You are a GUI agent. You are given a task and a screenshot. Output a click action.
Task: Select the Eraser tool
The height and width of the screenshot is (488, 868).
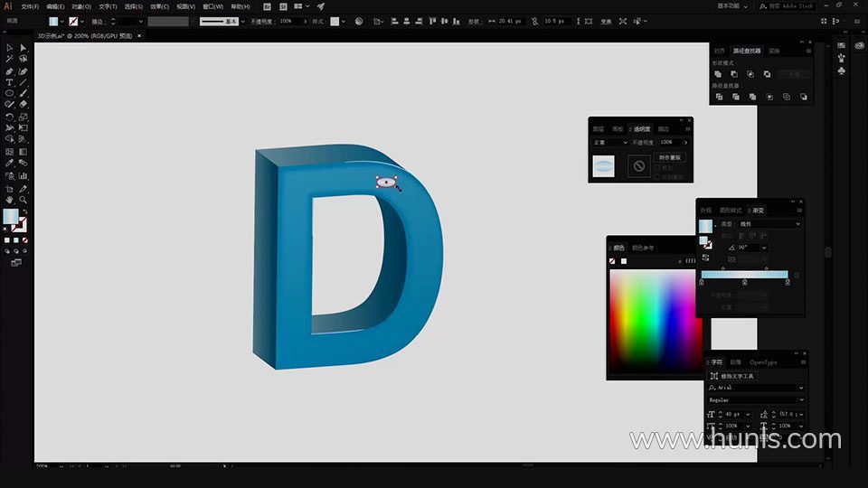24,104
